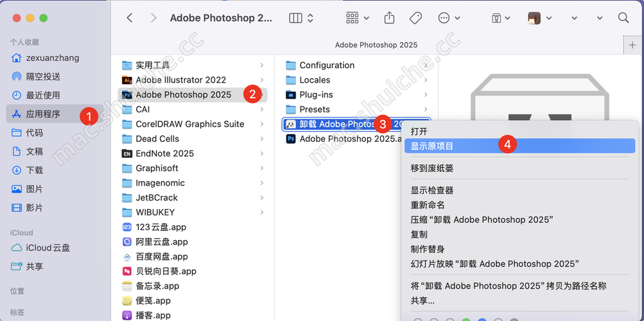Click the Tags toolbar icon
The height and width of the screenshot is (321, 644).
(415, 17)
